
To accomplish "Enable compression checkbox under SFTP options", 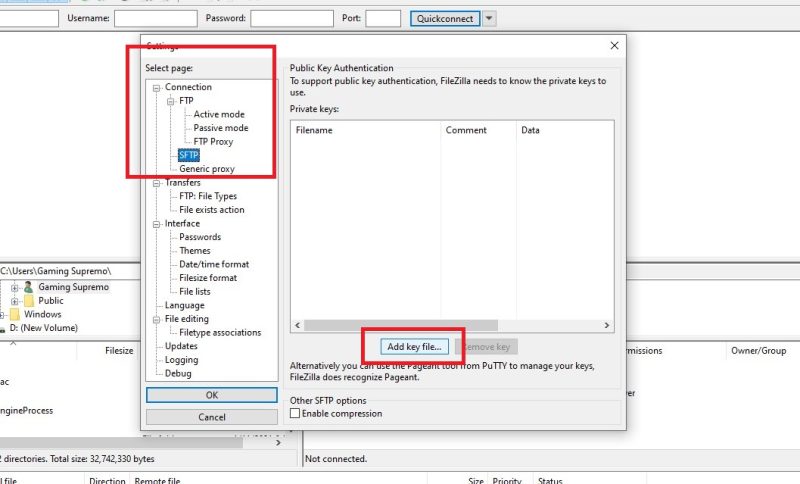I will 295,413.
